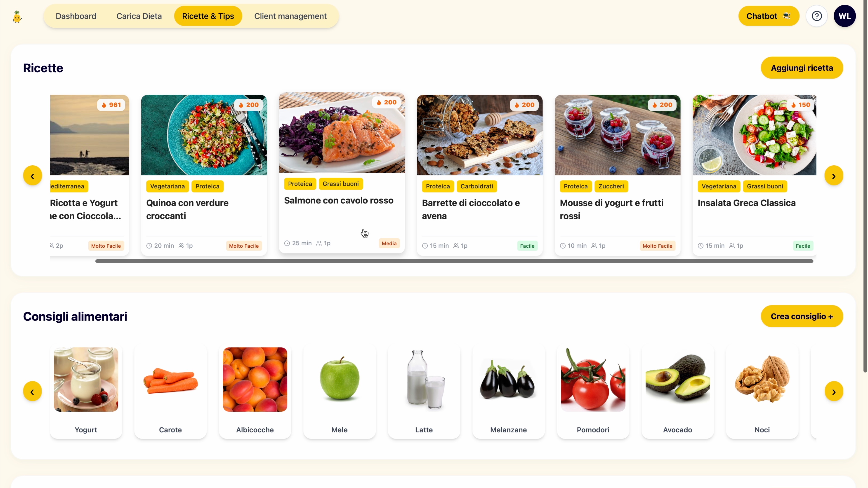Show previous recipes with the left arrow
The height and width of the screenshot is (488, 868).
32,176
